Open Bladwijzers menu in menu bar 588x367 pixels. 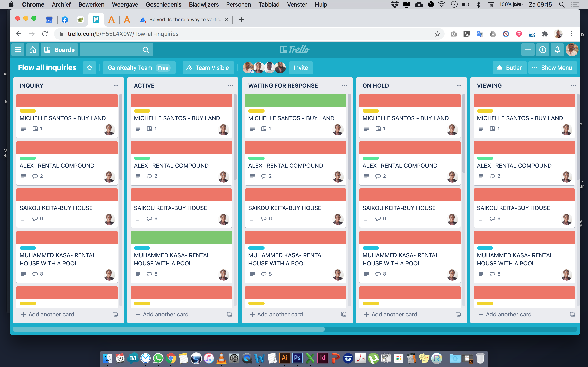[204, 4]
